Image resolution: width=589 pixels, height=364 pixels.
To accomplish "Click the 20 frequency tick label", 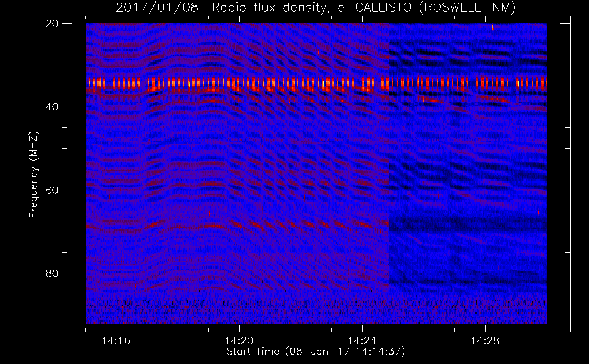I will click(x=52, y=24).
